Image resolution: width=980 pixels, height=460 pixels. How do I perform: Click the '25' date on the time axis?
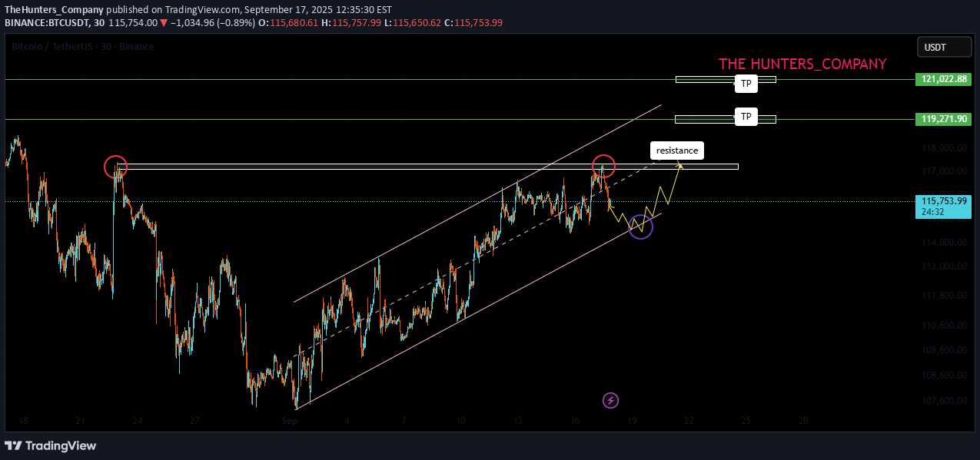pos(746,421)
